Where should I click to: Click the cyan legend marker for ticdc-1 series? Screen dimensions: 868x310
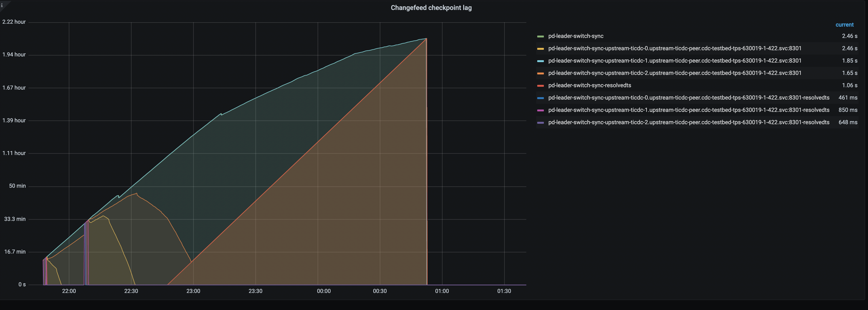541,61
